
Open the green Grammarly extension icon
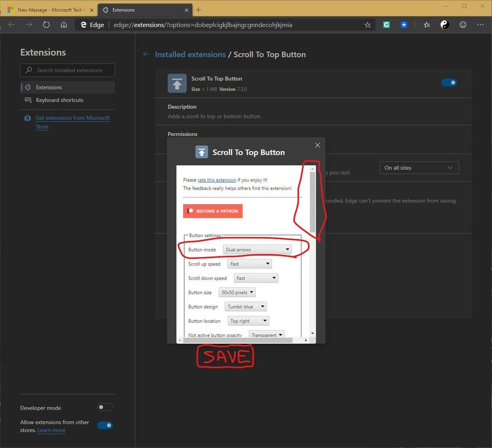(x=387, y=25)
